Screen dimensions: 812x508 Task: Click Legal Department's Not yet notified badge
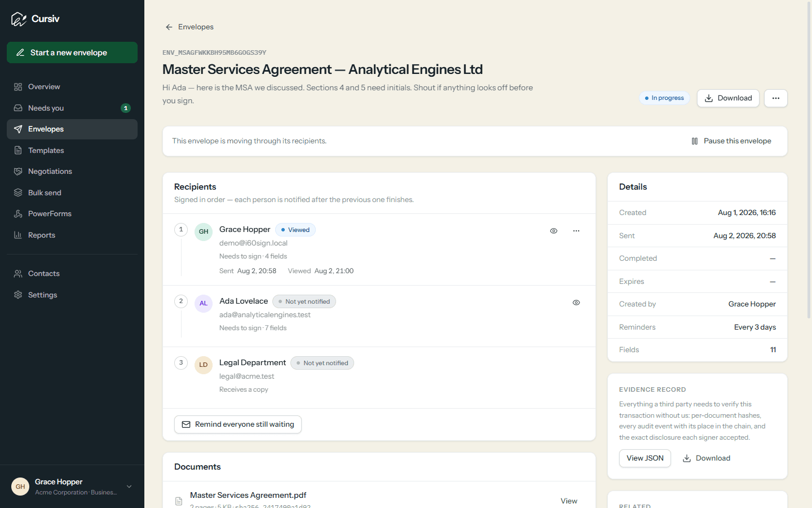click(x=322, y=363)
